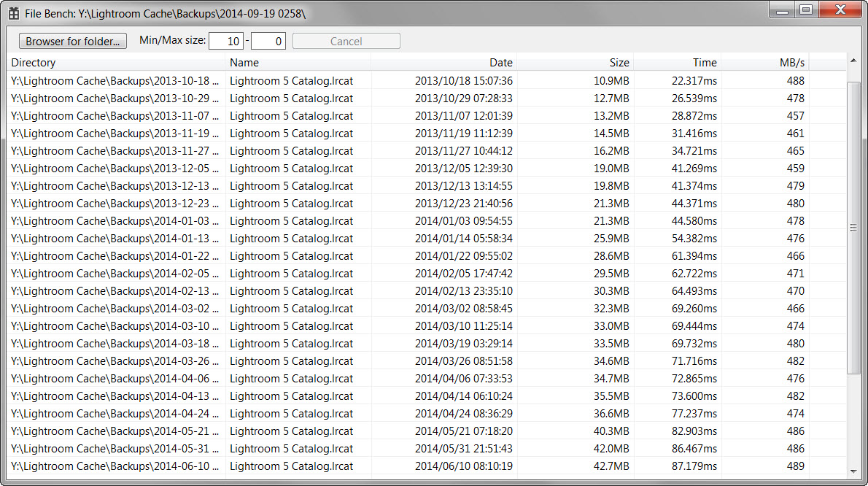Screen dimensions: 868x486
Task: Click the date 2014/05/31 21:51:43
Action: click(x=464, y=449)
